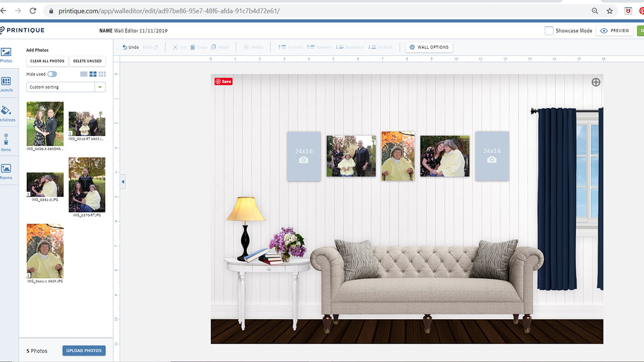Viewport: 644px width, 362px height.
Task: Click the Pinterest Save icon on the wall
Action: (x=223, y=81)
